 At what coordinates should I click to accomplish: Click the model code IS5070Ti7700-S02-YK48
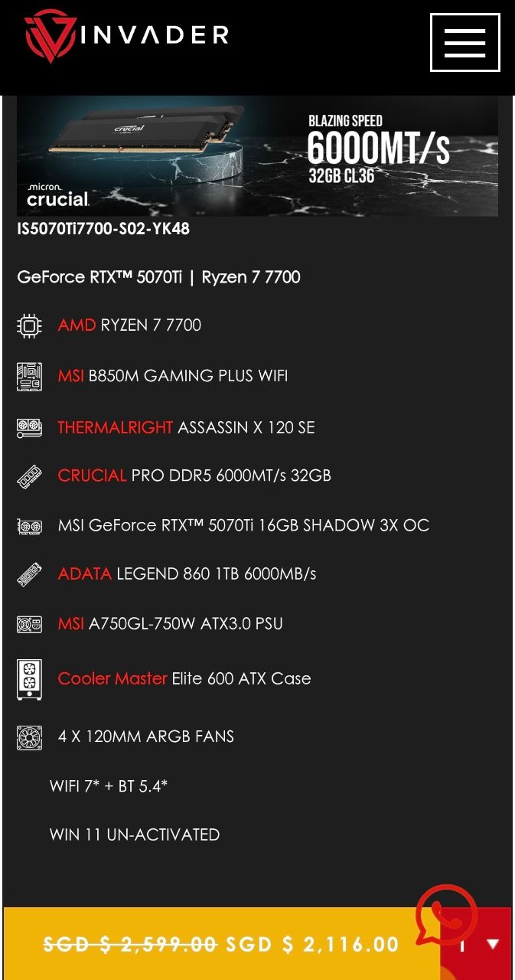pyautogui.click(x=103, y=229)
